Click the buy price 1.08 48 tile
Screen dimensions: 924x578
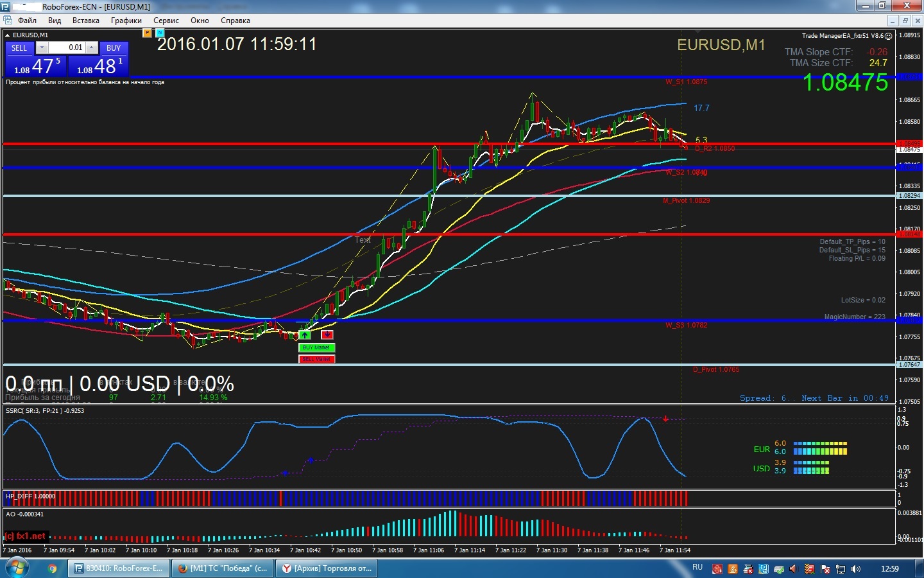click(x=98, y=66)
